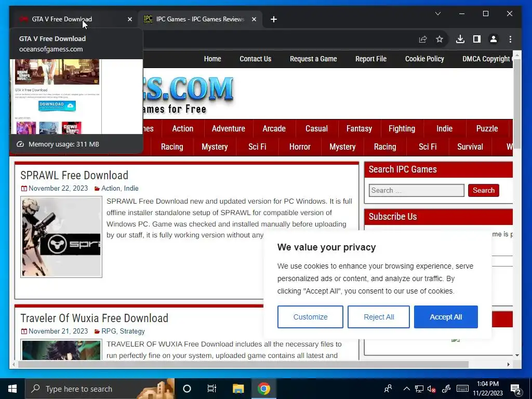The image size is (532, 399).
Task: Open the Report File page
Action: pos(371,59)
